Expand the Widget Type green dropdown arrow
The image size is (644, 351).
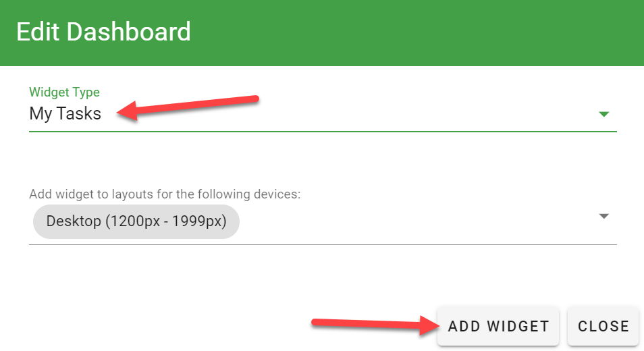[604, 114]
